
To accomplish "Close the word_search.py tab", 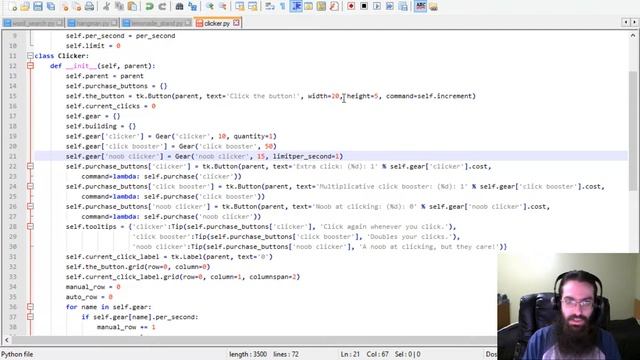I will (60, 23).
